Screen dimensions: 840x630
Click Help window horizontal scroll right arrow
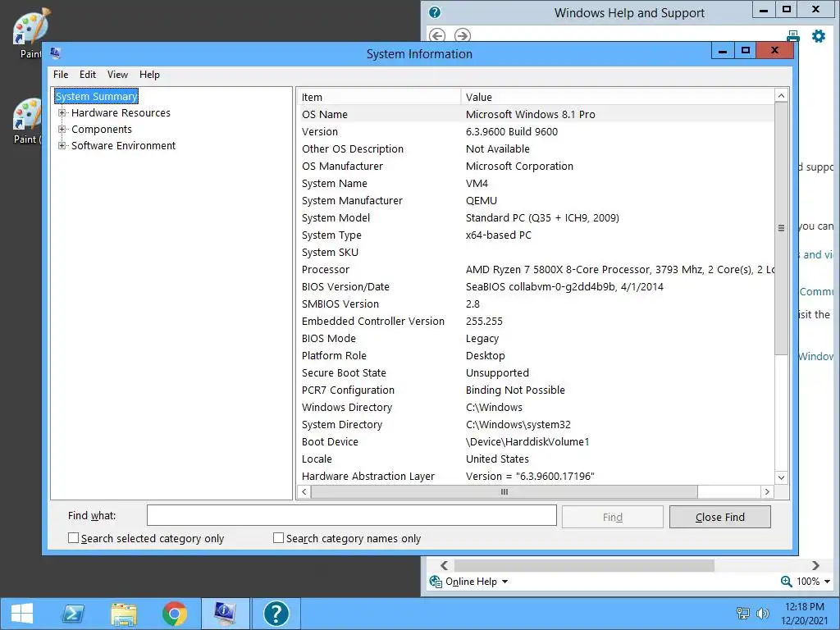point(815,566)
